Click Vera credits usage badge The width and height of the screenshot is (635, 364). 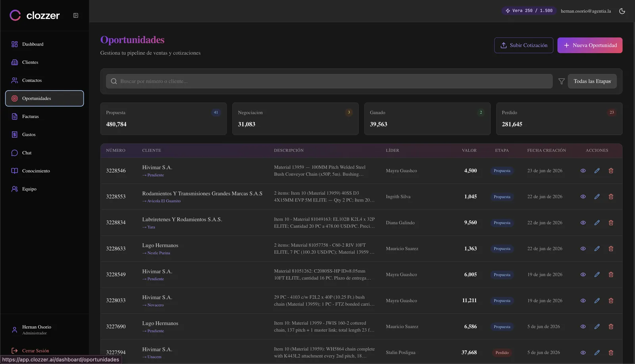click(x=529, y=11)
